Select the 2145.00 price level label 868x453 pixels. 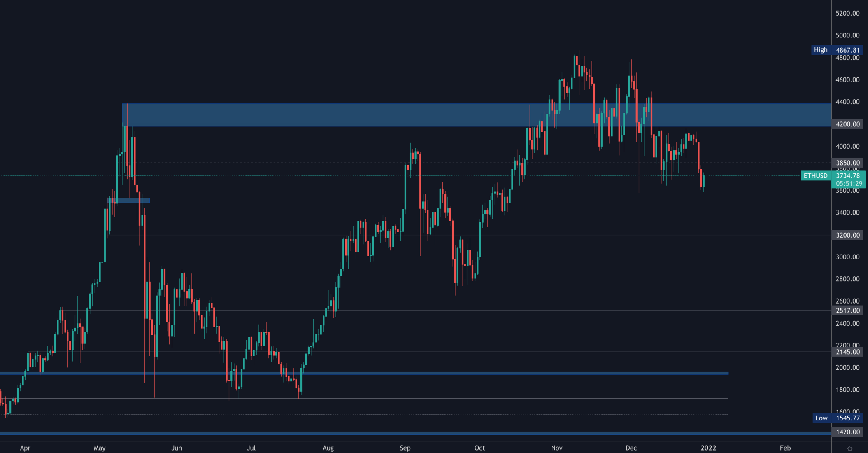point(847,352)
